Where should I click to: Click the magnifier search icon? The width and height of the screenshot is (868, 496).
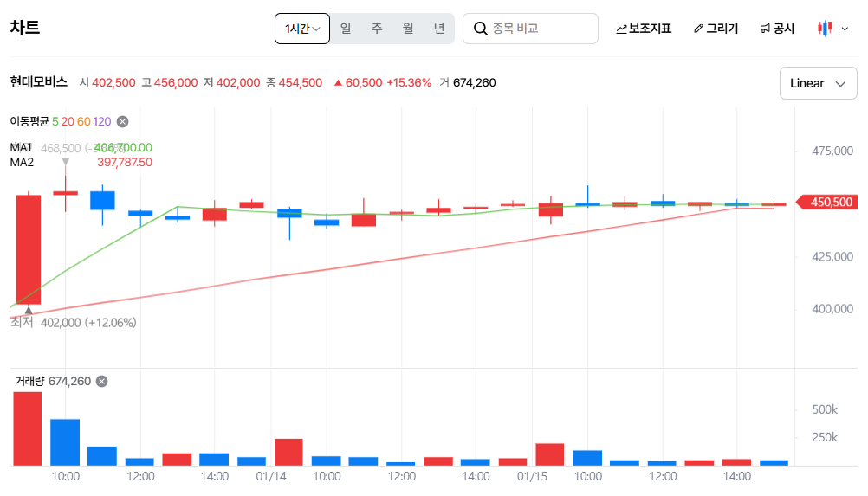(481, 29)
